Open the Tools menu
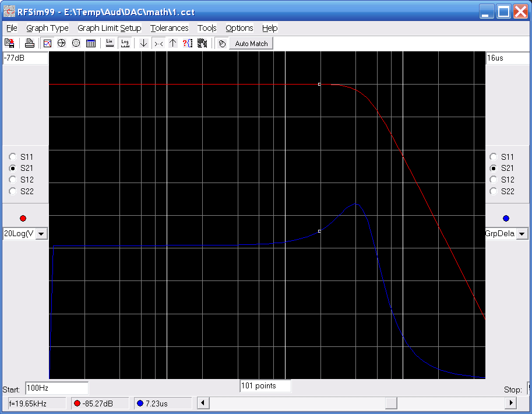532x414 pixels. pos(207,28)
